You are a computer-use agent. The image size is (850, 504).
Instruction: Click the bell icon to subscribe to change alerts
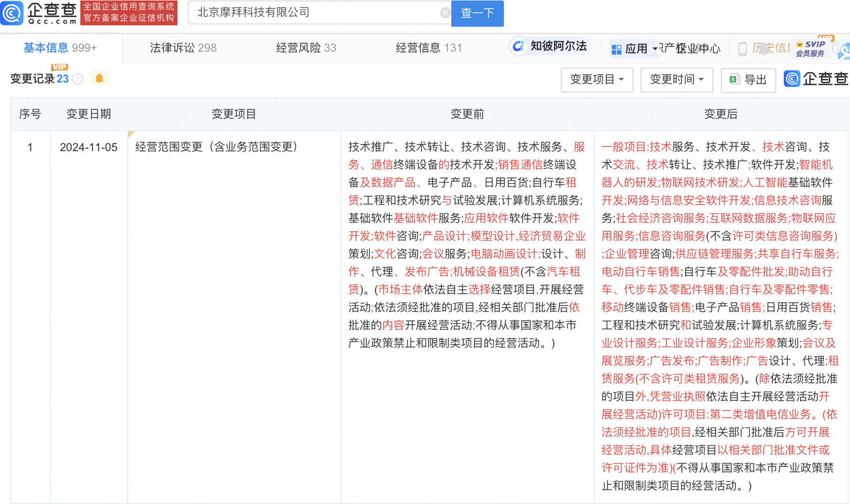(99, 78)
